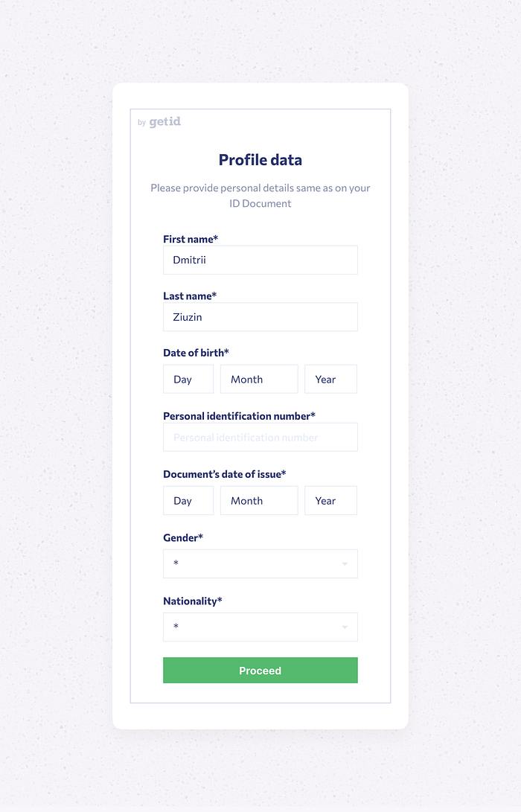This screenshot has width=521, height=812.
Task: Click the Profile data heading
Action: [260, 160]
